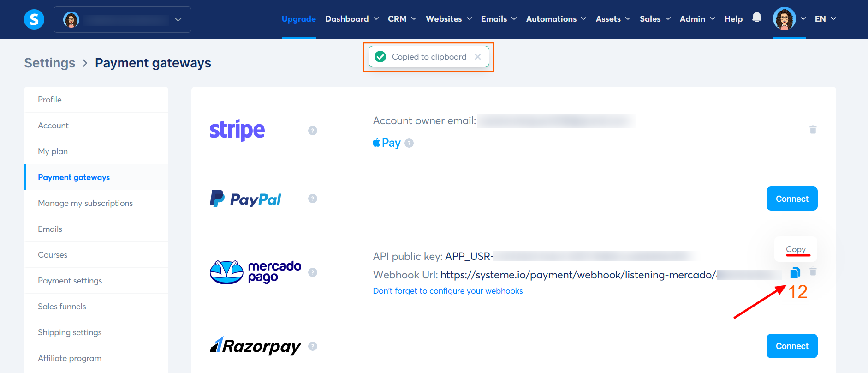Delete the Mercado Pago gateway trash icon
Viewport: 868px width, 373px height.
813,271
